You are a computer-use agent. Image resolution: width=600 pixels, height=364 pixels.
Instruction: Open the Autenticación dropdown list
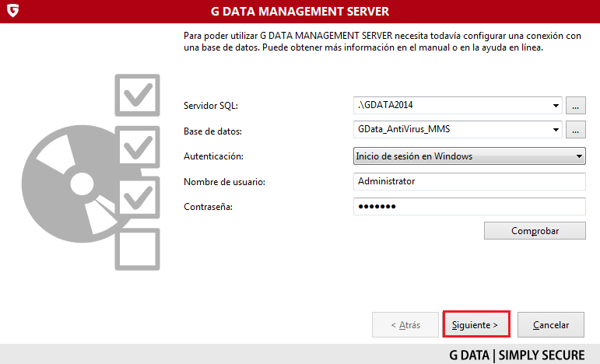[468, 156]
